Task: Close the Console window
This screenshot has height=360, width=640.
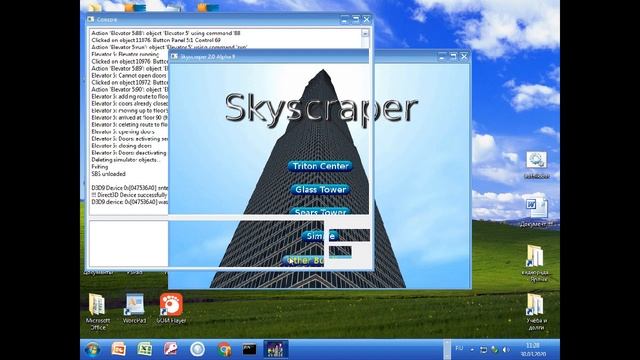Action: pyautogui.click(x=367, y=19)
